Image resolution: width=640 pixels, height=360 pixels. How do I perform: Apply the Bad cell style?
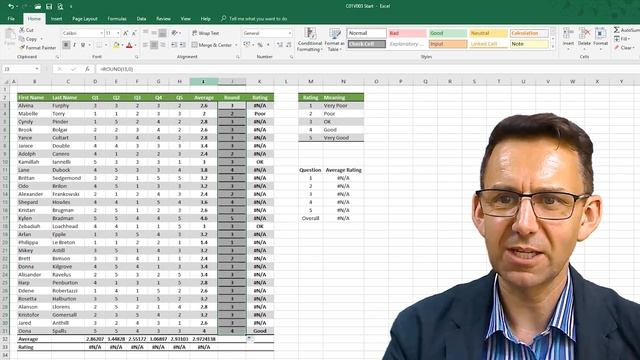tap(407, 33)
